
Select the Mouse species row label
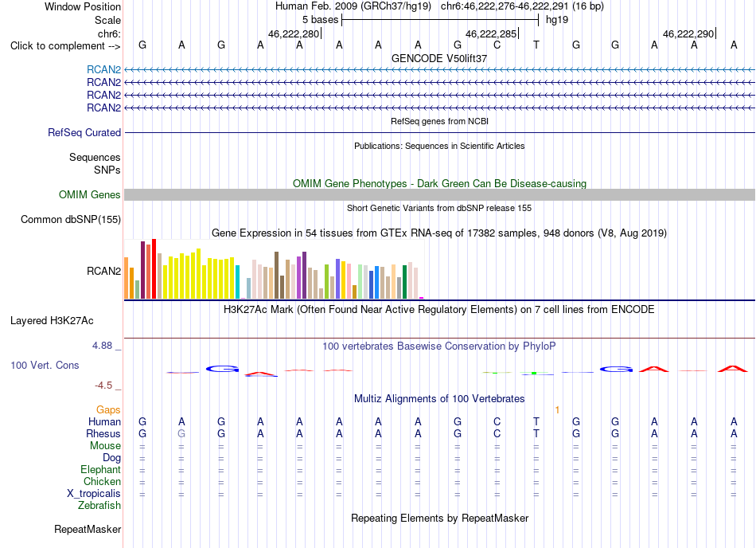pyautogui.click(x=105, y=446)
